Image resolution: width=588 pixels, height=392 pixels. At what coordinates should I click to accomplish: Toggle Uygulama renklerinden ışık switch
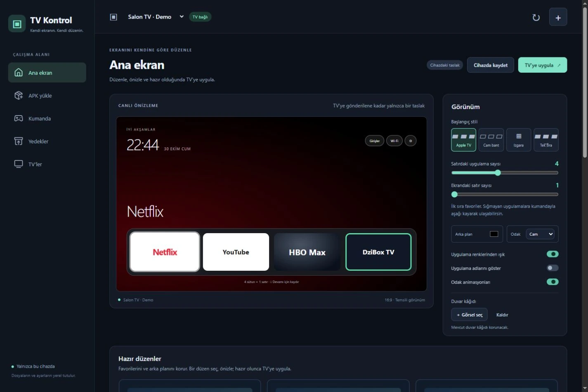pyautogui.click(x=553, y=254)
